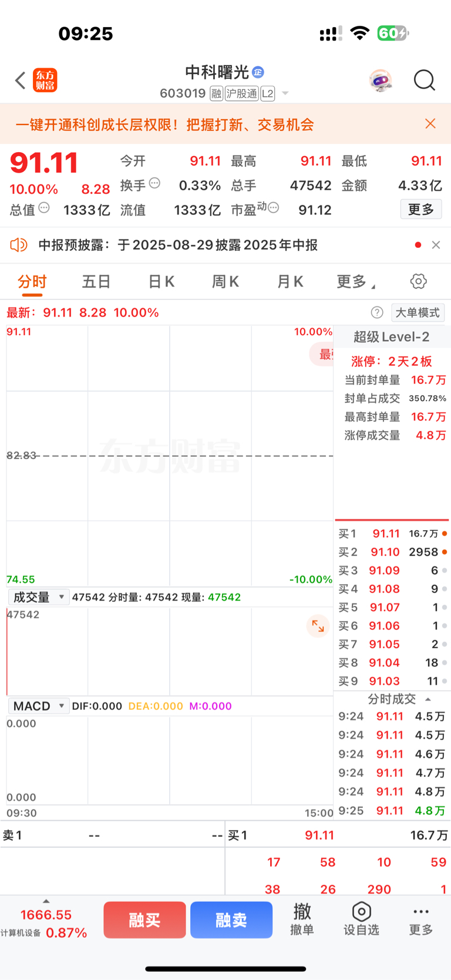This screenshot has height=980, width=451.
Task: Open the MACD indicator dropdown
Action: coord(39,706)
